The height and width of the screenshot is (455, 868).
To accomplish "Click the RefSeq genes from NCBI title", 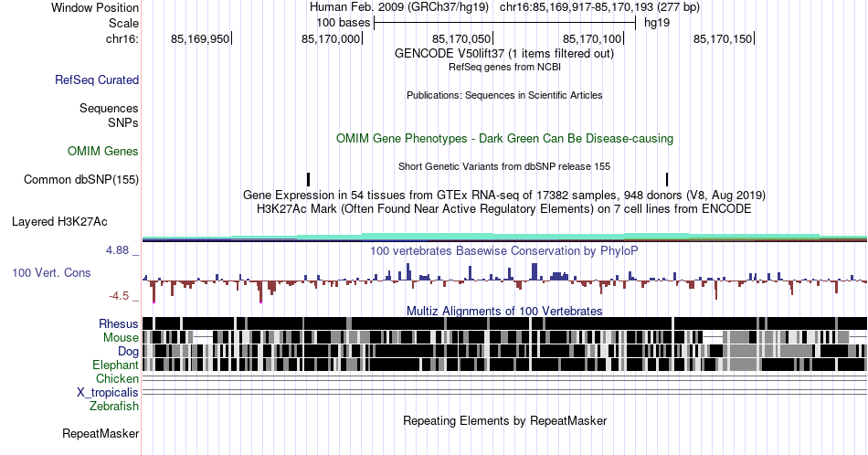I will tap(504, 67).
